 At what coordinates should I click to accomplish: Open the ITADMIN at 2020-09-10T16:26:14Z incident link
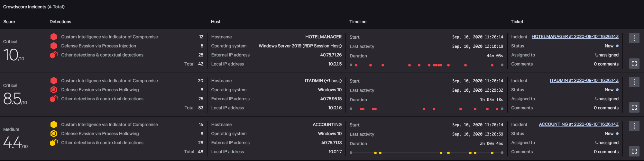pos(584,81)
